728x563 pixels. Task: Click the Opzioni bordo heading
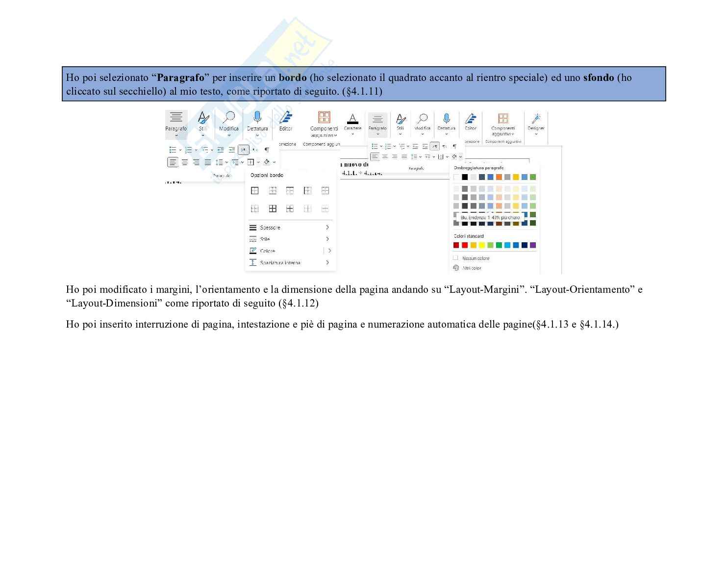[x=267, y=175]
